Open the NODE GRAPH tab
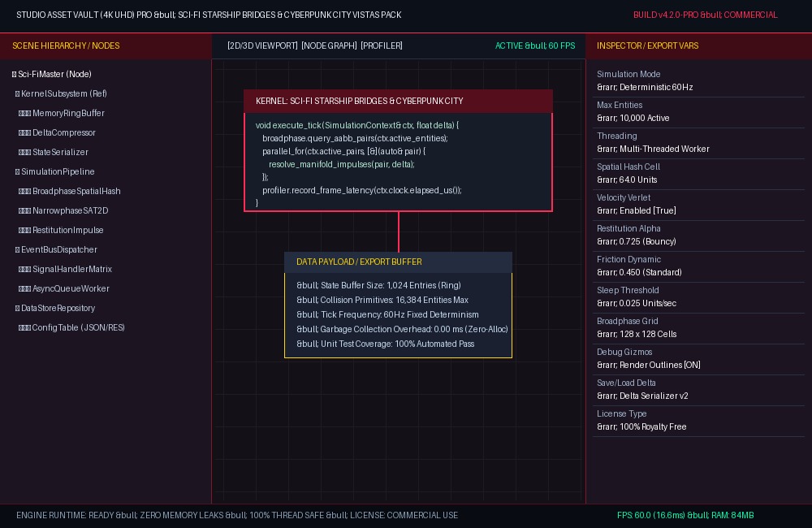812x528 pixels. point(330,45)
